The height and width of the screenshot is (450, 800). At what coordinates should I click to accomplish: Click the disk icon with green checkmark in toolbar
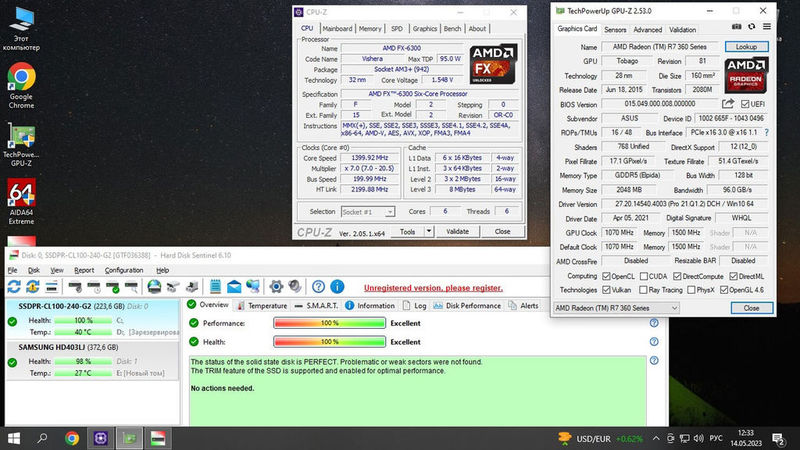click(113, 287)
